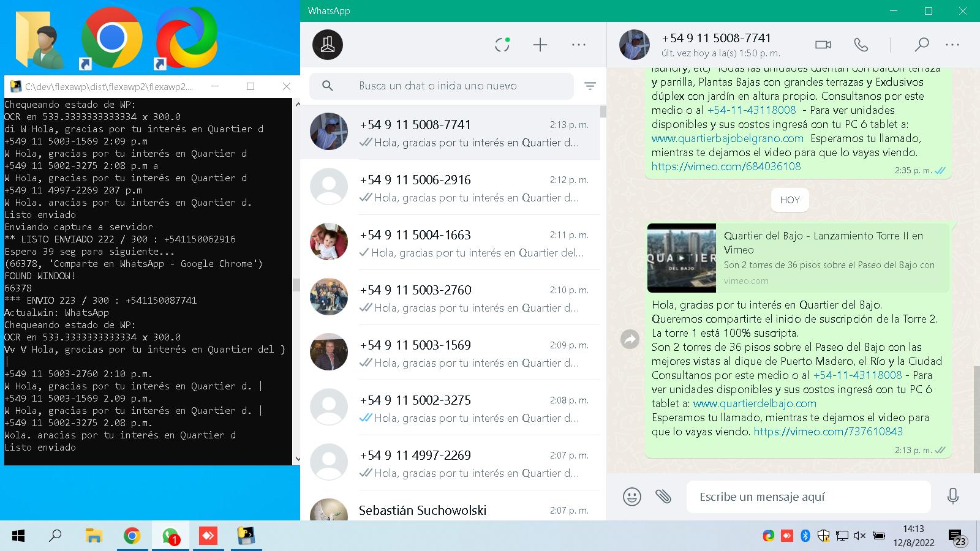980x551 pixels.
Task: Open the battery tray icon
Action: (x=879, y=536)
